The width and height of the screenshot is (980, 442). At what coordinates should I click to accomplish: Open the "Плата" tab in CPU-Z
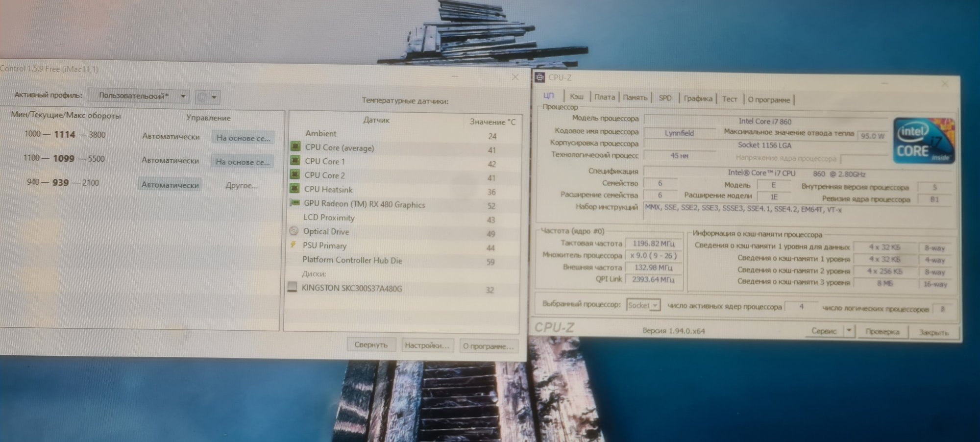tap(605, 97)
